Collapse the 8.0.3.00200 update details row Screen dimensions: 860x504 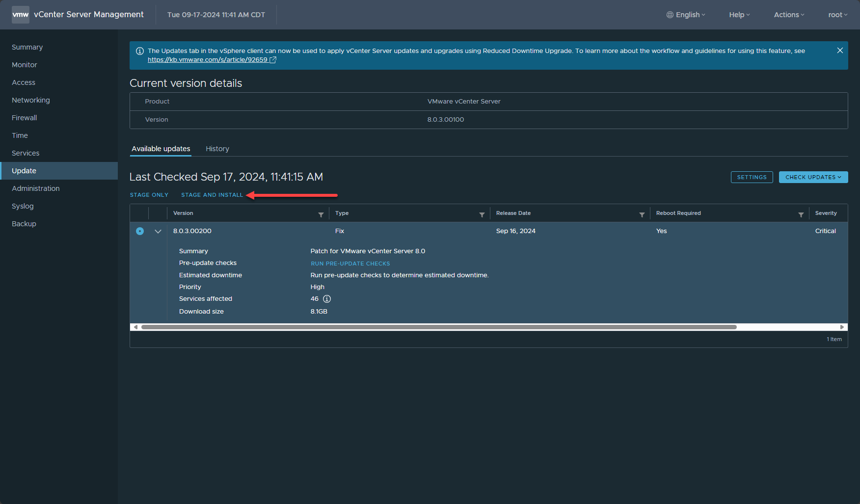pyautogui.click(x=158, y=231)
